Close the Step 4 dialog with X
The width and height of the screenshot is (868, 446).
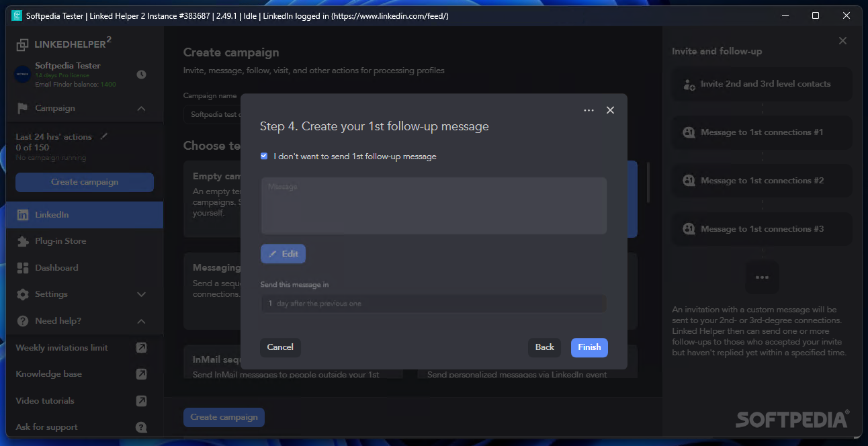click(x=610, y=110)
